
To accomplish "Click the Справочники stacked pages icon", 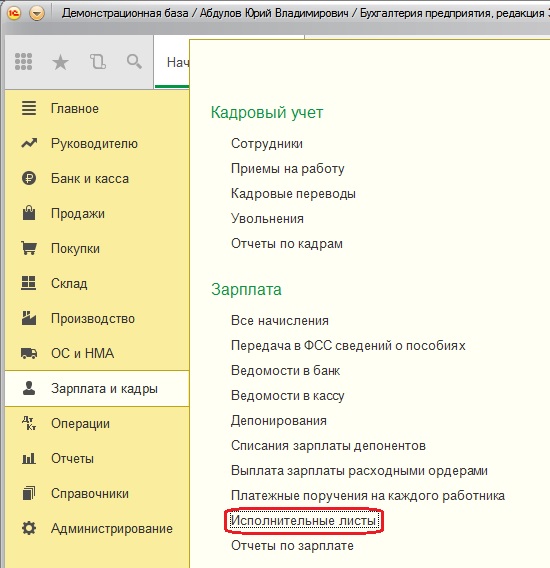I will pos(29,493).
